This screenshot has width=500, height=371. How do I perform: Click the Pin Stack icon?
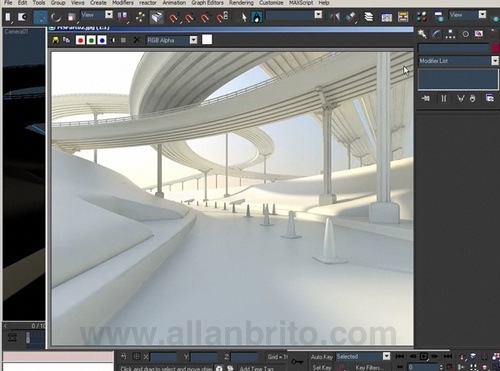click(426, 98)
